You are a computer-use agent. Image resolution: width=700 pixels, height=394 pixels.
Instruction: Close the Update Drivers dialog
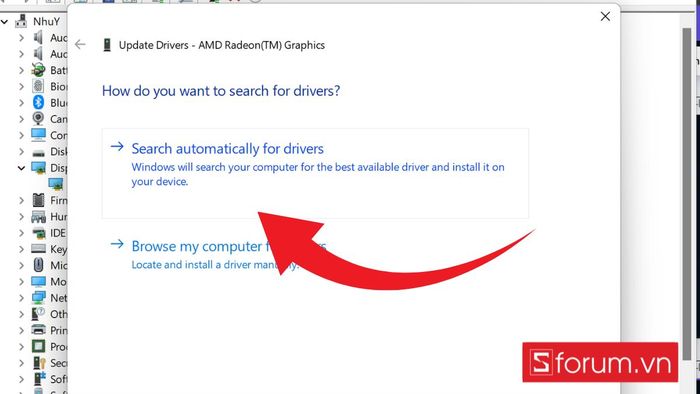[605, 17]
